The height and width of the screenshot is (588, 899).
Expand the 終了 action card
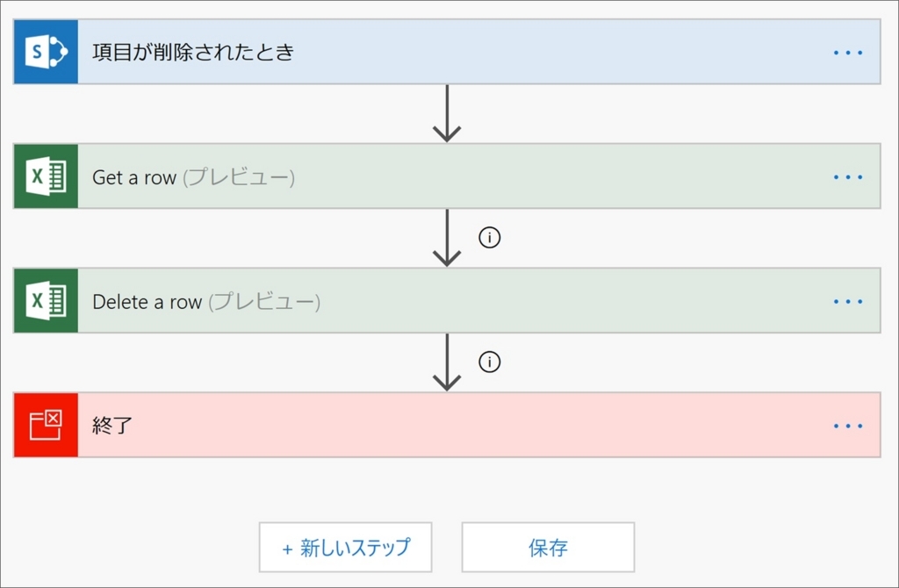[x=351, y=426]
